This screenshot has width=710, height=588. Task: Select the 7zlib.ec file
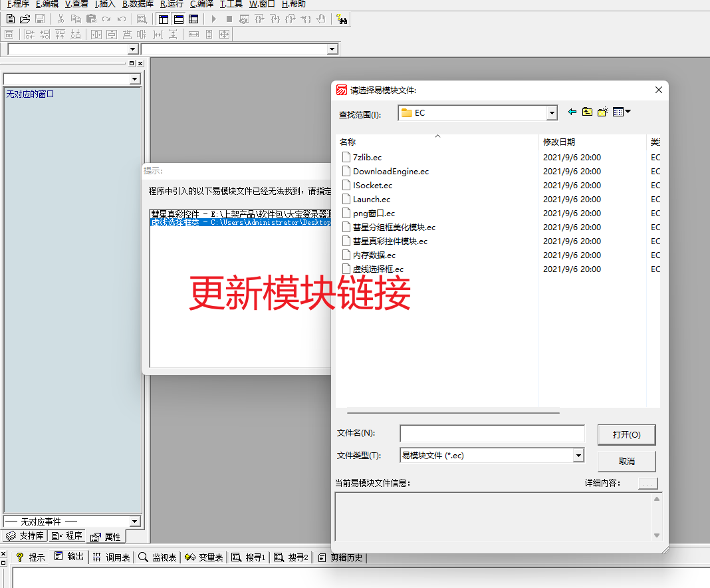(x=367, y=158)
